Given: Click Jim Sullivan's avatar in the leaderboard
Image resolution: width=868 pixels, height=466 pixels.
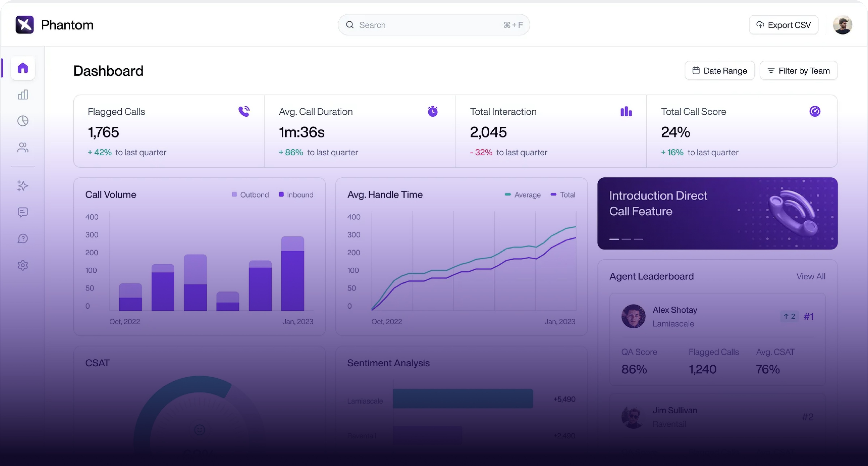Looking at the screenshot, I should (633, 417).
